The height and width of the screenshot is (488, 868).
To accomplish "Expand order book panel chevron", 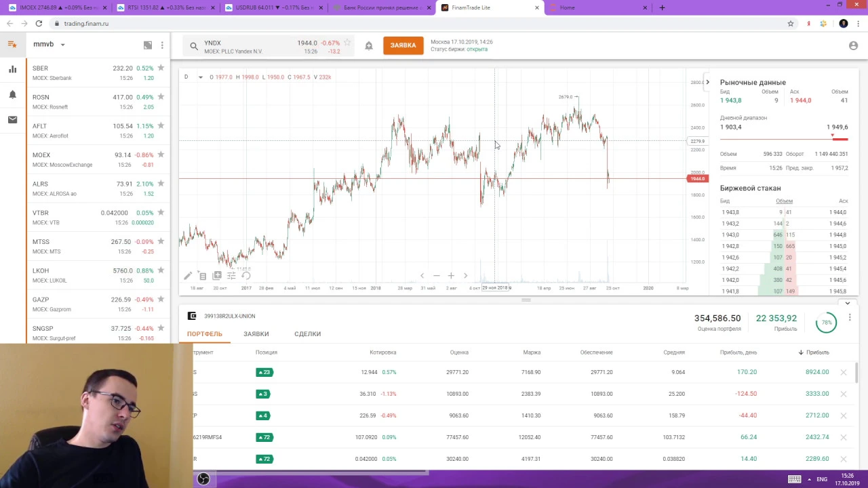I will [x=848, y=303].
